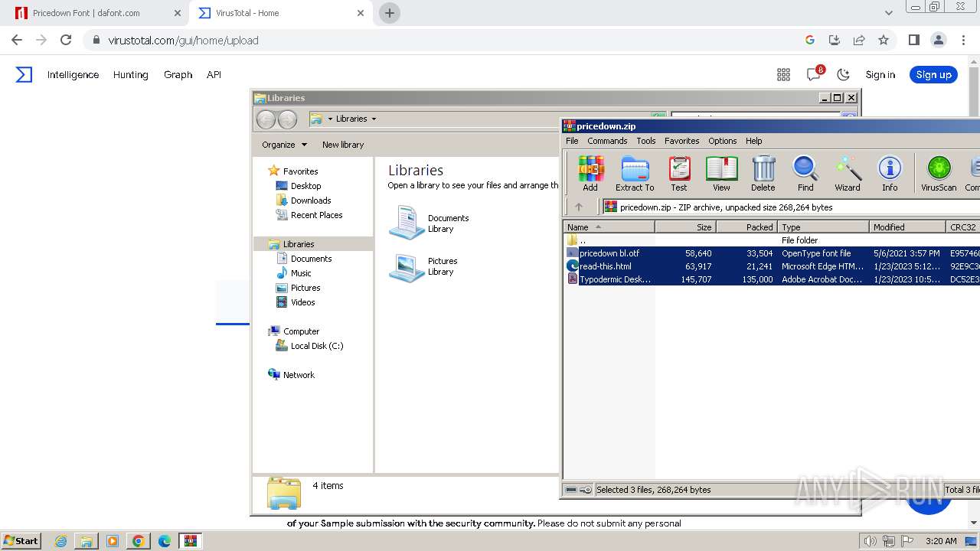Open a new Chrome tab

390,13
